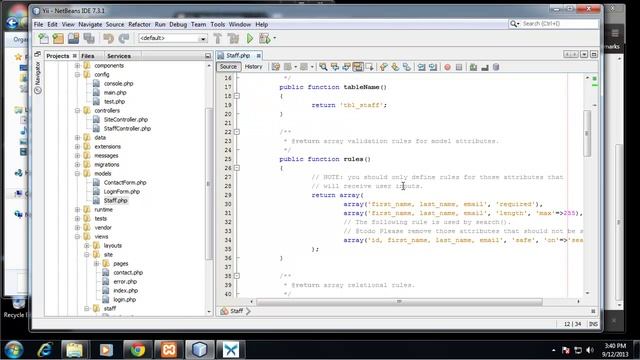
Task: Click the editor horizontal scrollbar thumb
Action: pos(399,302)
